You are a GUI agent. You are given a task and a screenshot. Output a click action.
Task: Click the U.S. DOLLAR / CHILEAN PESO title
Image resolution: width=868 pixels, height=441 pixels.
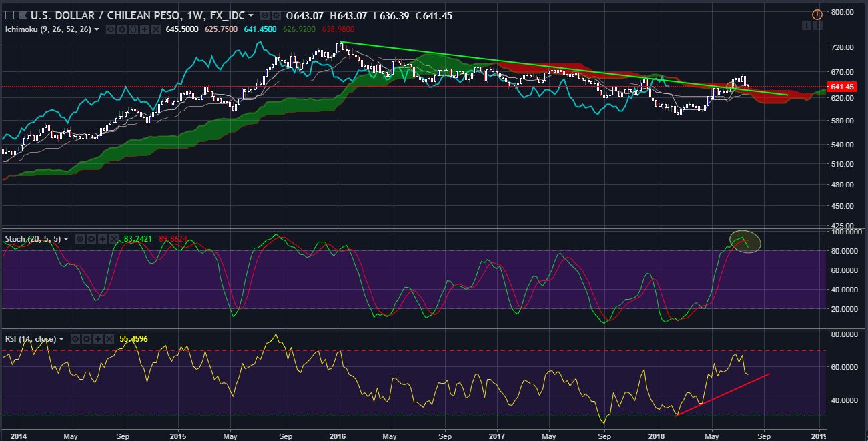coord(137,15)
